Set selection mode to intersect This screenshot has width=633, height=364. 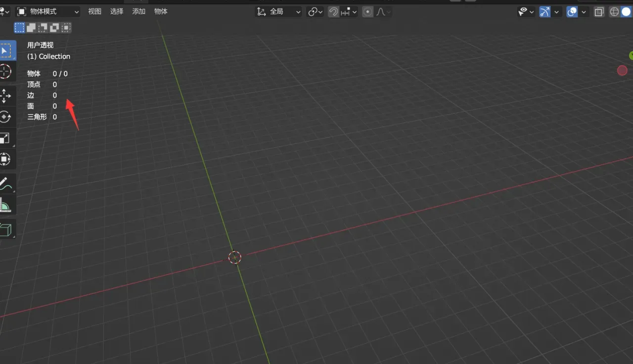[66, 28]
